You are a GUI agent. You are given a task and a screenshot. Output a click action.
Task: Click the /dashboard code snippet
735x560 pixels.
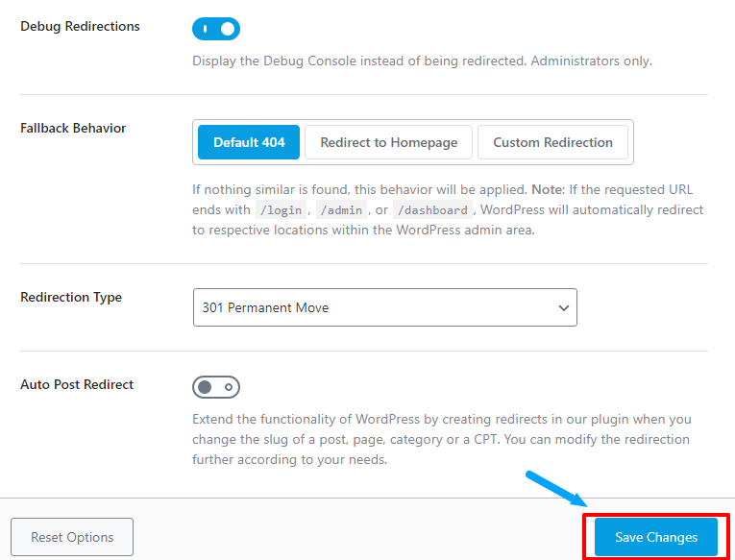tap(432, 210)
